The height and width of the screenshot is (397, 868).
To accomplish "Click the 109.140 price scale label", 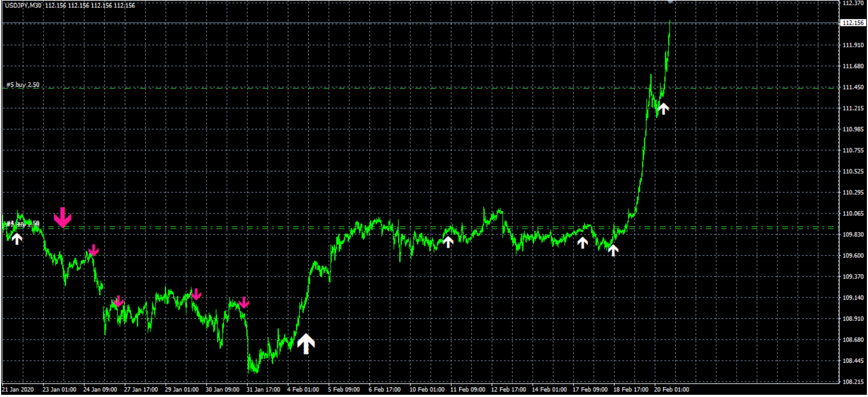I will click(853, 297).
